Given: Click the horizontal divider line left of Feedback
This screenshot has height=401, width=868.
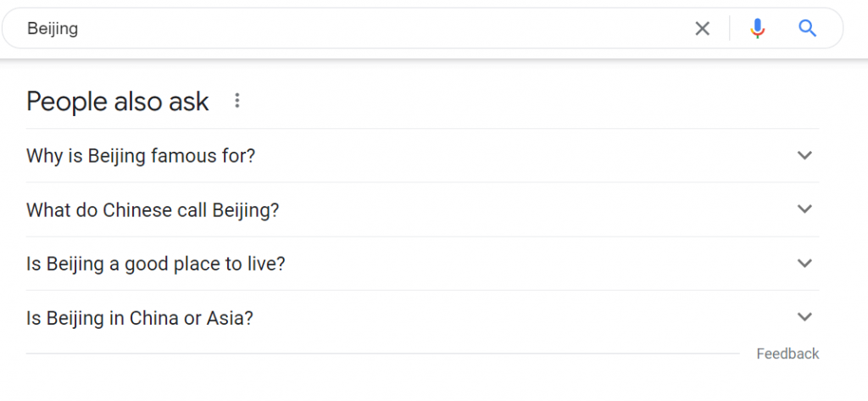Looking at the screenshot, I should (x=382, y=354).
